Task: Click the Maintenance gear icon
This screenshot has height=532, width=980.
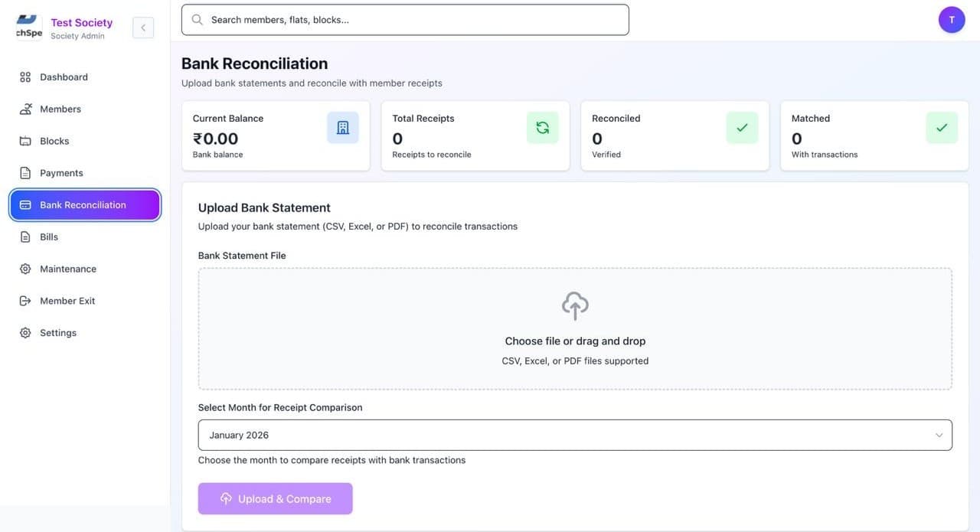Action: tap(25, 269)
